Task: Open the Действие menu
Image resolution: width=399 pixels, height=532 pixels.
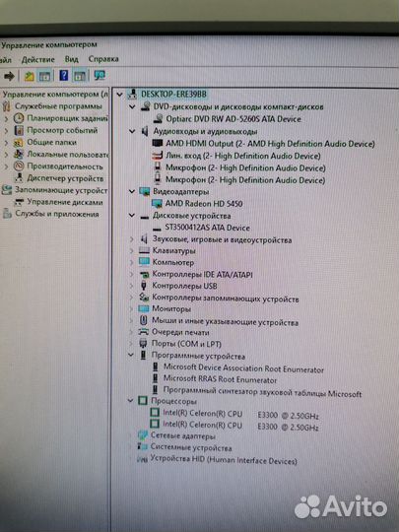Action: pos(38,59)
